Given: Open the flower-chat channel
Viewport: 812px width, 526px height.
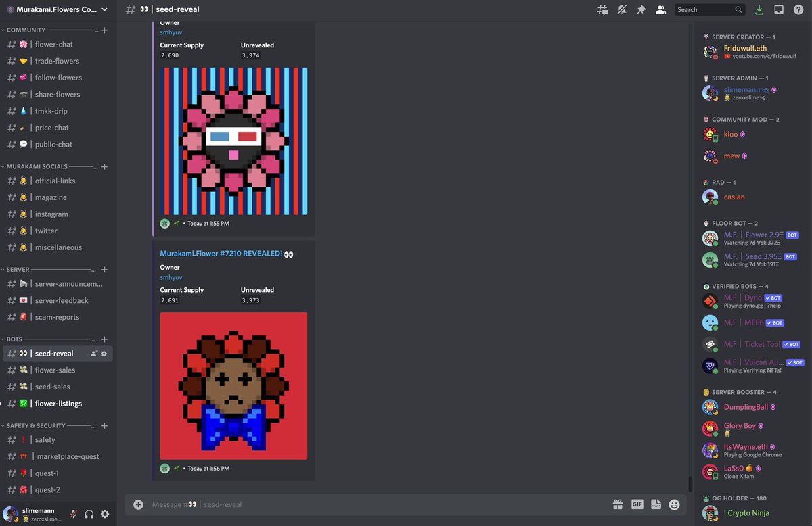Looking at the screenshot, I should 58,45.
